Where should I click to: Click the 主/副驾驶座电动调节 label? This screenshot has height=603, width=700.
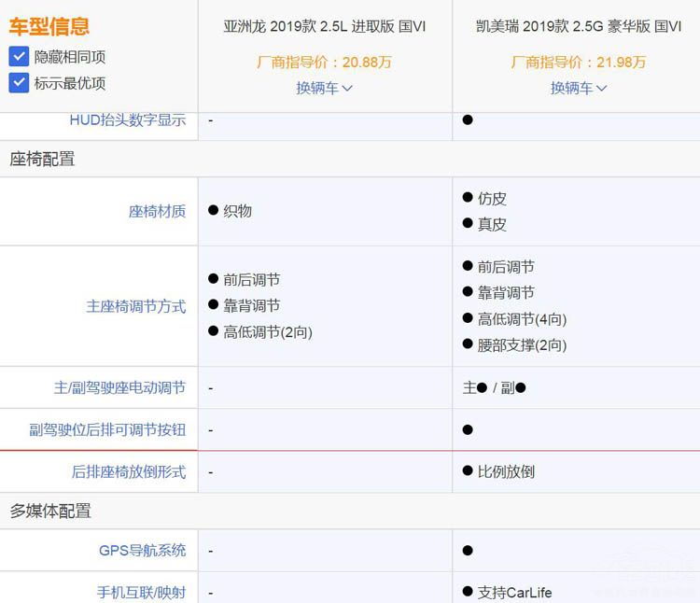119,387
